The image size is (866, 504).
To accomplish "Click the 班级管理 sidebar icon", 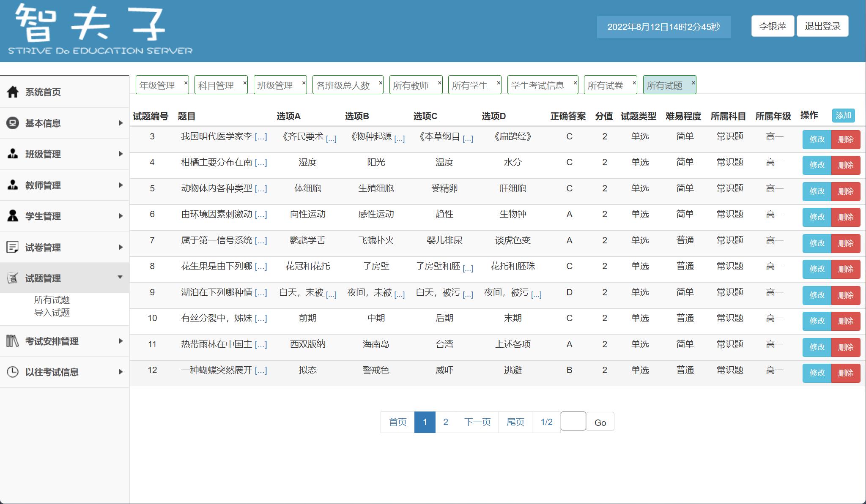I will [x=12, y=154].
